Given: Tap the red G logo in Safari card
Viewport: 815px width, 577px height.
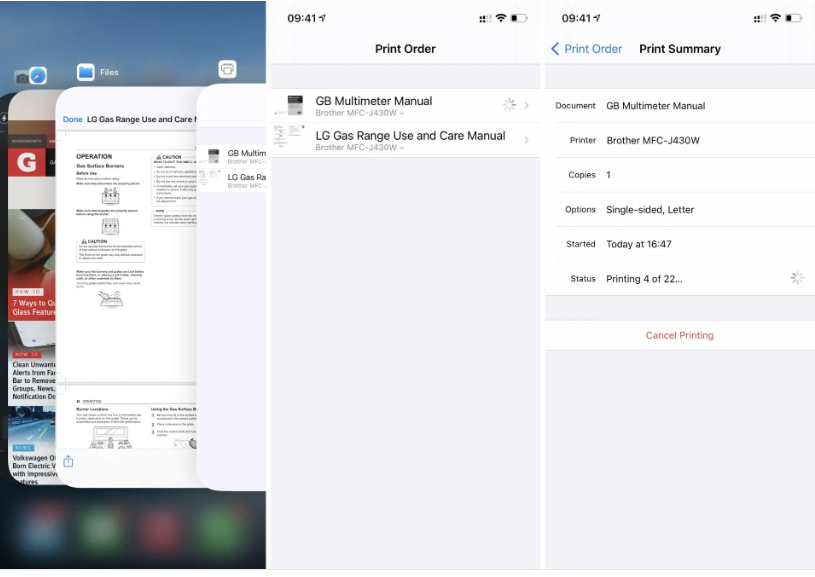Looking at the screenshot, I should click(x=27, y=162).
